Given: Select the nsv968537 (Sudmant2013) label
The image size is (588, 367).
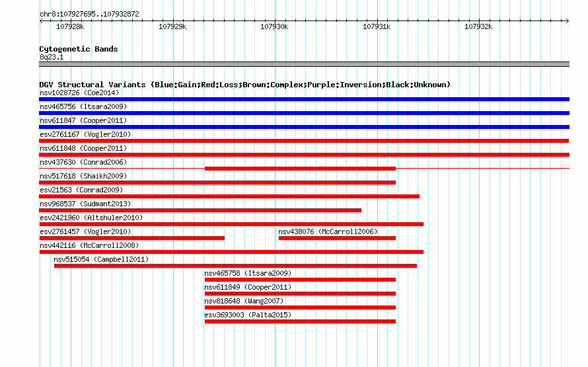Looking at the screenshot, I should 85,204.
